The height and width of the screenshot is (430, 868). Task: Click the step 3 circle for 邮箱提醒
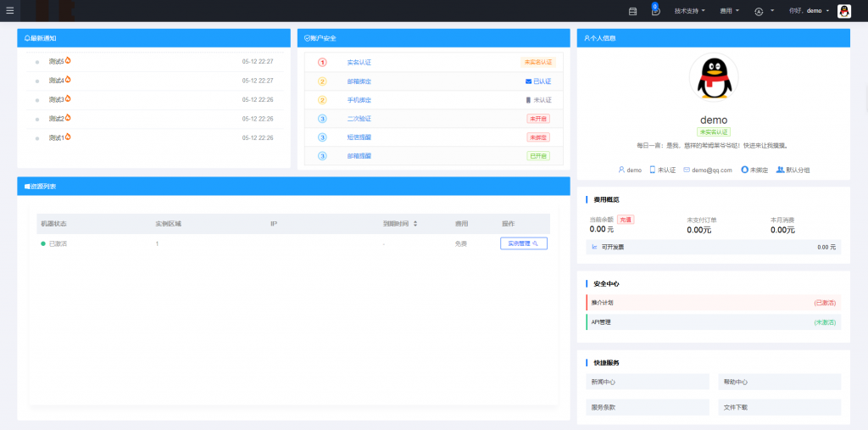coord(322,156)
